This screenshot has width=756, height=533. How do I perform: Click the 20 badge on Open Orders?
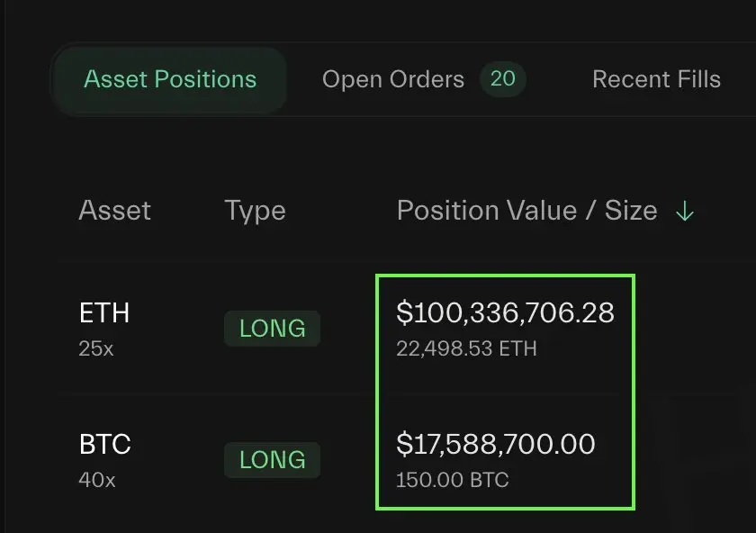[x=502, y=79]
